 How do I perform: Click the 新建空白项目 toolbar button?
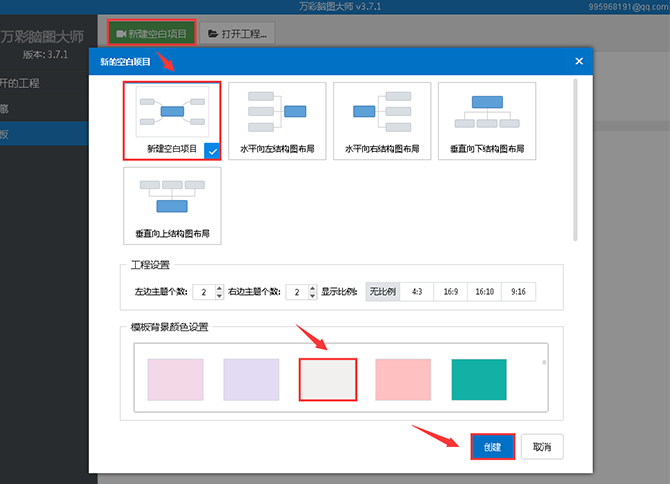(x=151, y=33)
